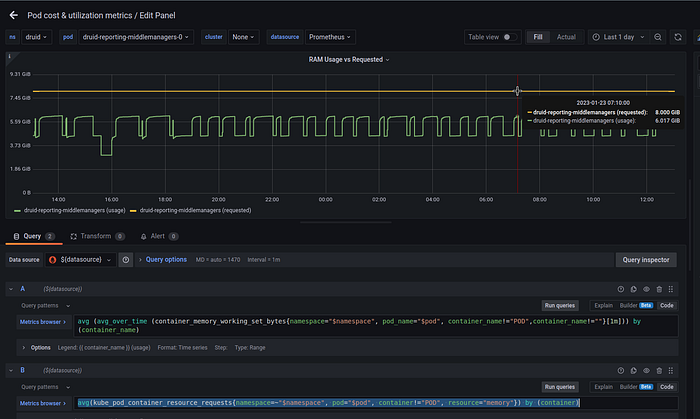The image size is (700, 419).
Task: Click into query B expression editor
Action: (375, 403)
